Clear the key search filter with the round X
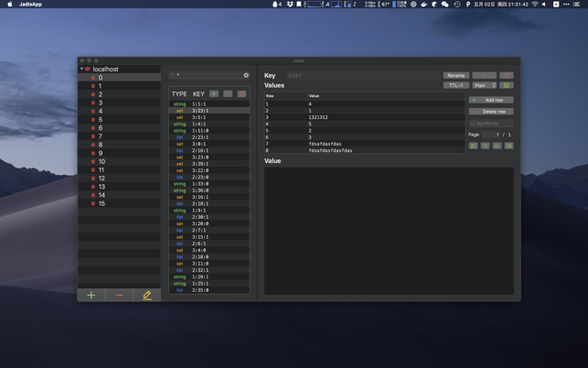Screen dimensions: 588x368 point(246,75)
